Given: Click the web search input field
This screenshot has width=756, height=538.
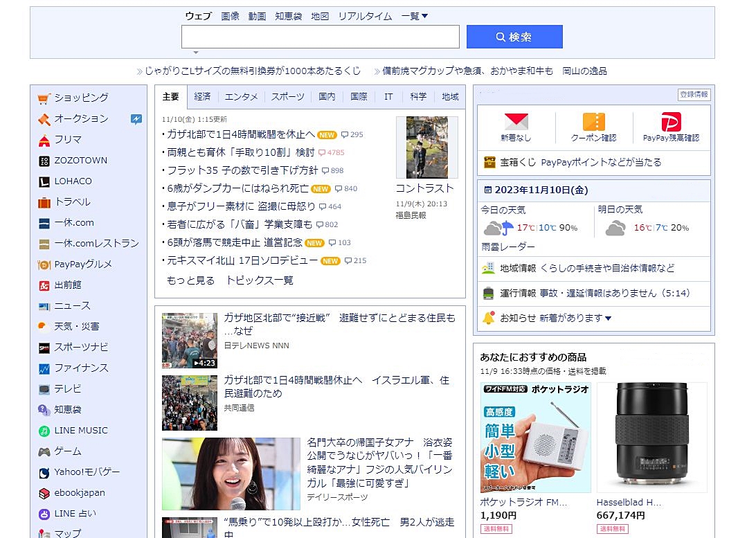Looking at the screenshot, I should 321,37.
